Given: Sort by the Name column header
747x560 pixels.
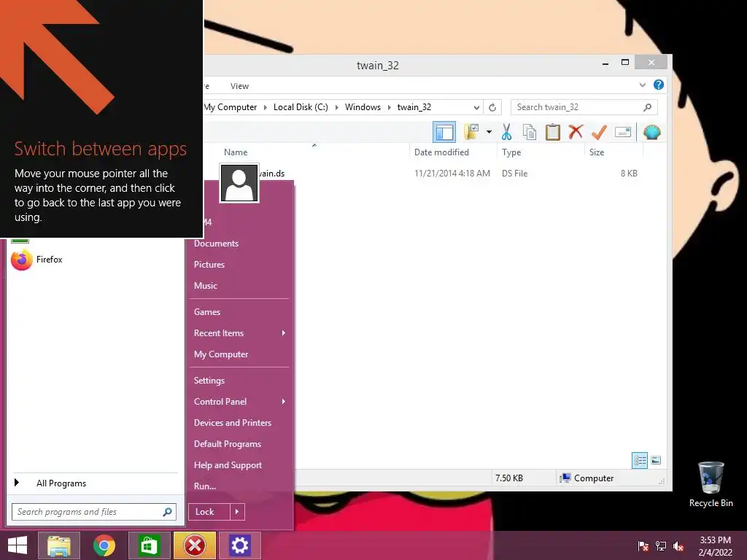Looking at the screenshot, I should point(236,152).
